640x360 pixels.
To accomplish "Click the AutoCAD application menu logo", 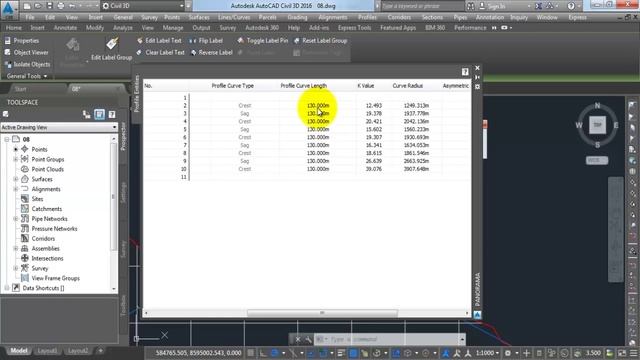I will point(9,9).
